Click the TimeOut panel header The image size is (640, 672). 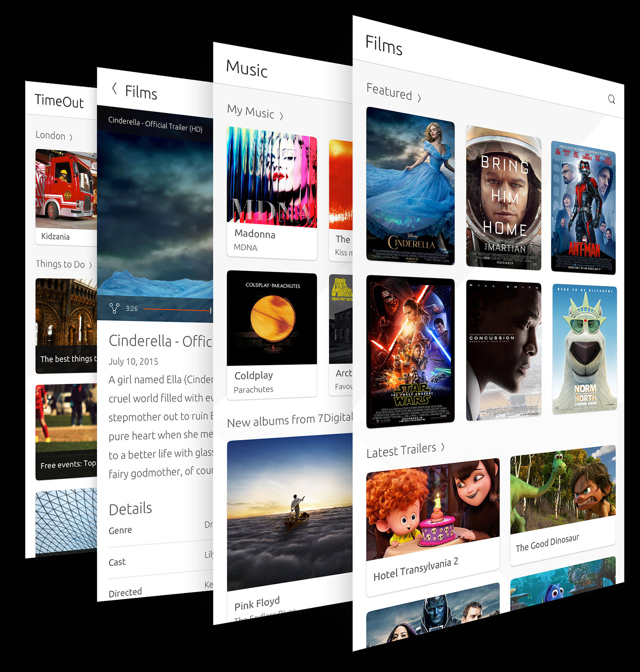click(59, 101)
